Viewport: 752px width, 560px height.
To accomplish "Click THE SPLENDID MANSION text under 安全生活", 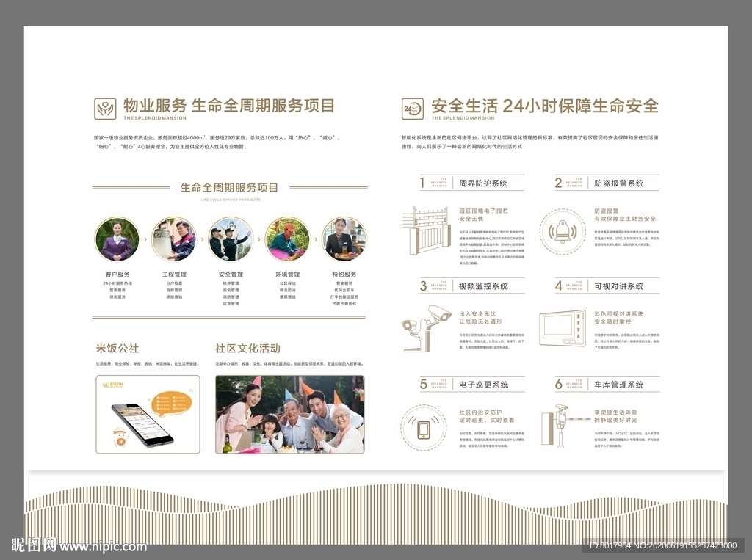I will pyautogui.click(x=463, y=118).
